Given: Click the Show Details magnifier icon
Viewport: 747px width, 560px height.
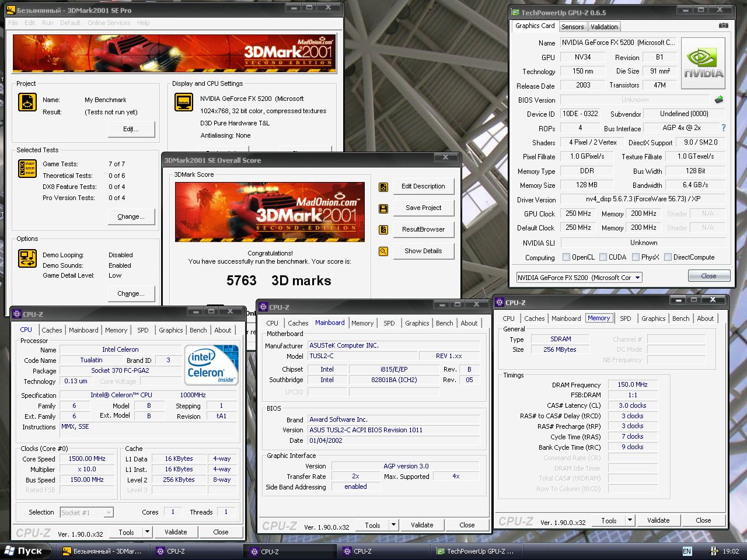Looking at the screenshot, I should pos(383,251).
